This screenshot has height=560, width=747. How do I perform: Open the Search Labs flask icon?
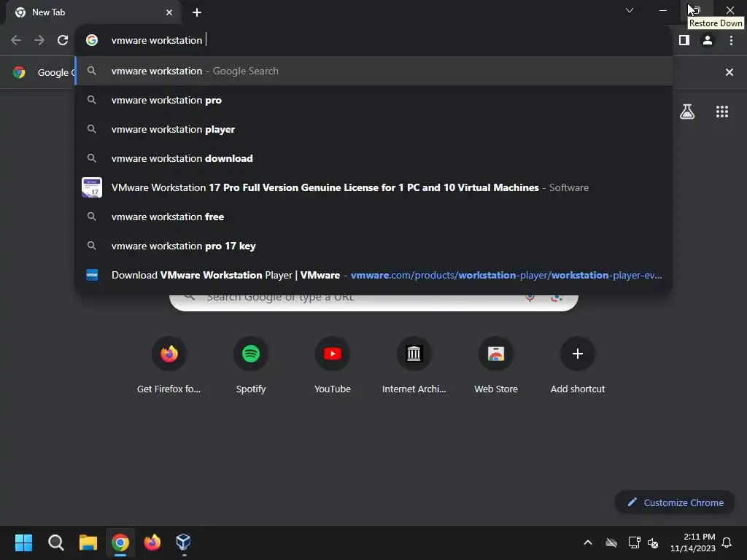687,112
